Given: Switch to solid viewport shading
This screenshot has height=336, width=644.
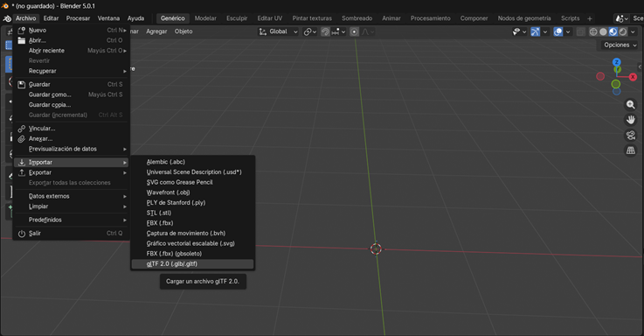Looking at the screenshot, I should pyautogui.click(x=603, y=31).
